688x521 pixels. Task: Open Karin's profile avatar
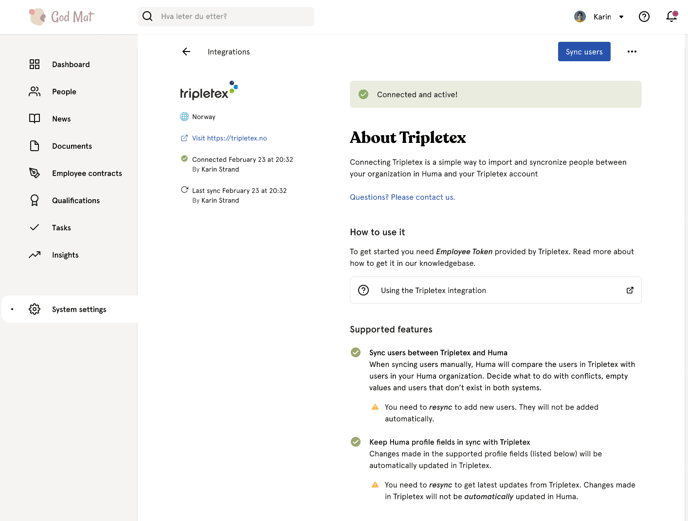580,17
